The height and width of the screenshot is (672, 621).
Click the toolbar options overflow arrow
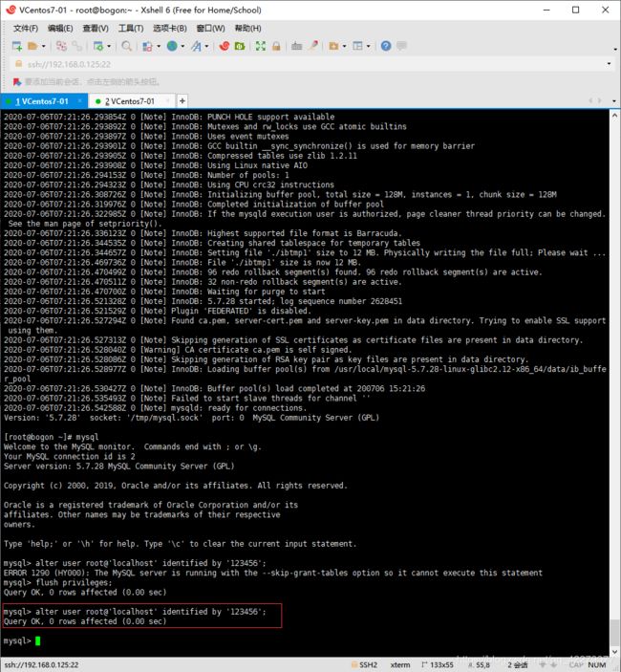pyautogui.click(x=615, y=50)
